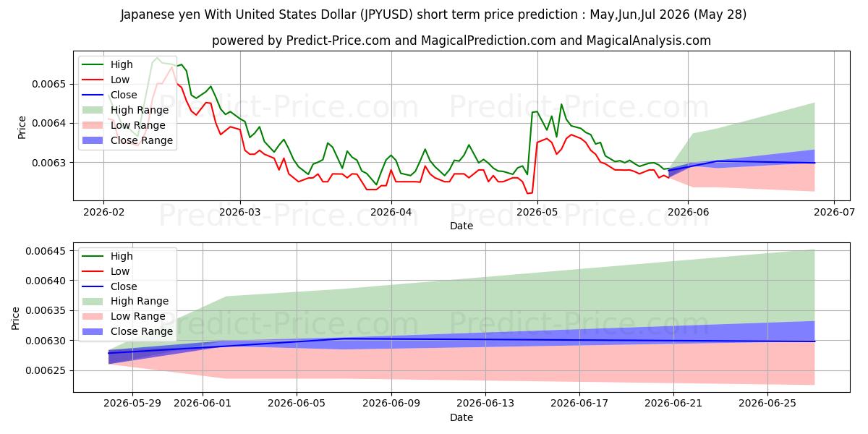Click the powered by Predict-Price.com subtitle

(x=461, y=41)
